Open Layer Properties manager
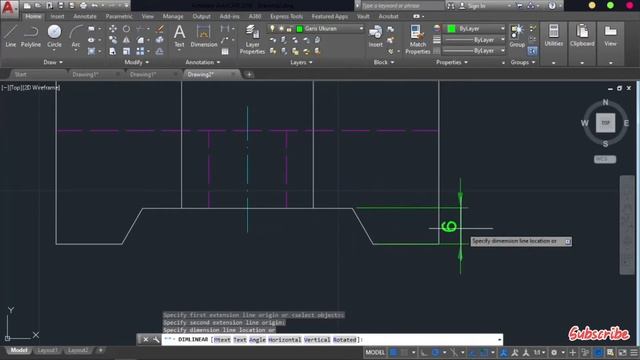The width and height of the screenshot is (640, 360). point(252,40)
